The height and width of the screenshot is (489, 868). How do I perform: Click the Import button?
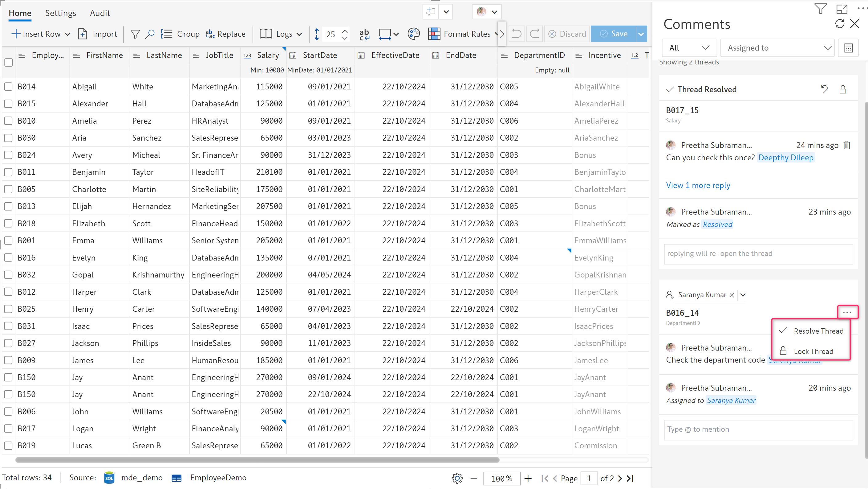point(98,34)
